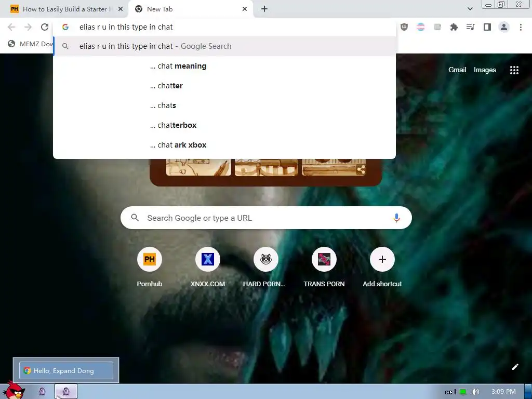
Task: Choose the 'chatterbox' suggestion
Action: pyautogui.click(x=224, y=125)
